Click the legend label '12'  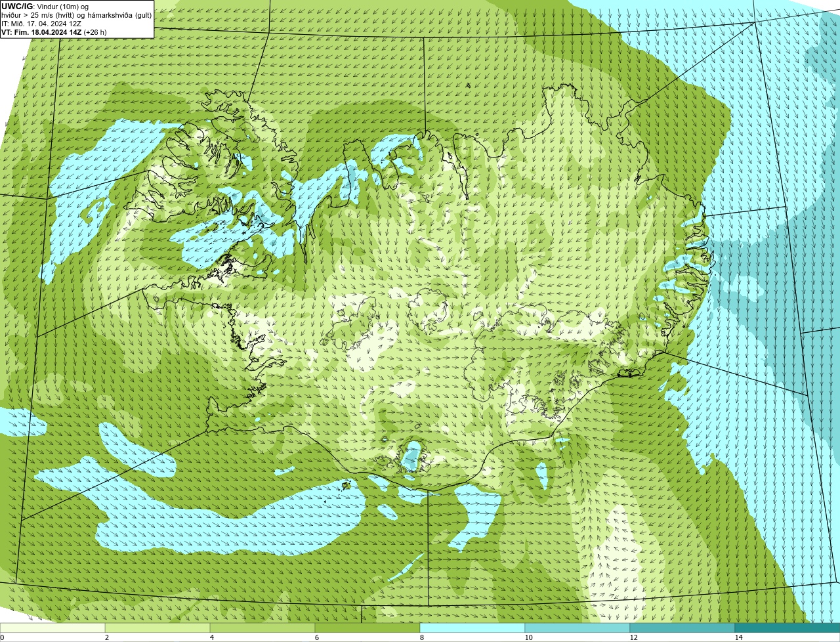(x=633, y=637)
